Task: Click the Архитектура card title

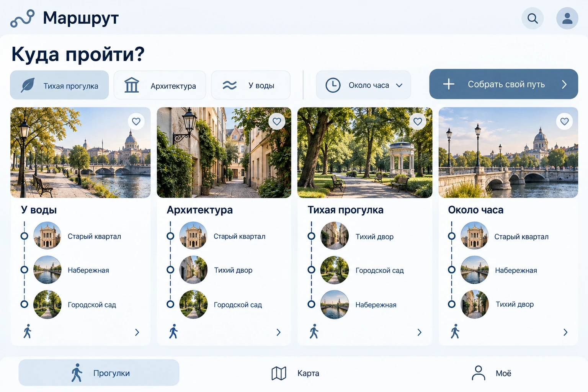Action: click(200, 210)
